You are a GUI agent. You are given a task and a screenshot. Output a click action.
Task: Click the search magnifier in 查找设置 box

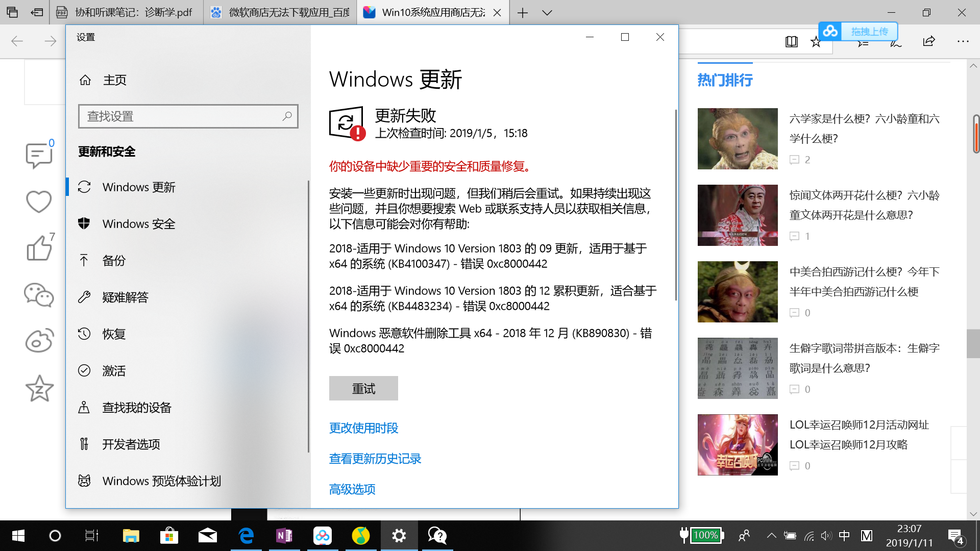287,116
